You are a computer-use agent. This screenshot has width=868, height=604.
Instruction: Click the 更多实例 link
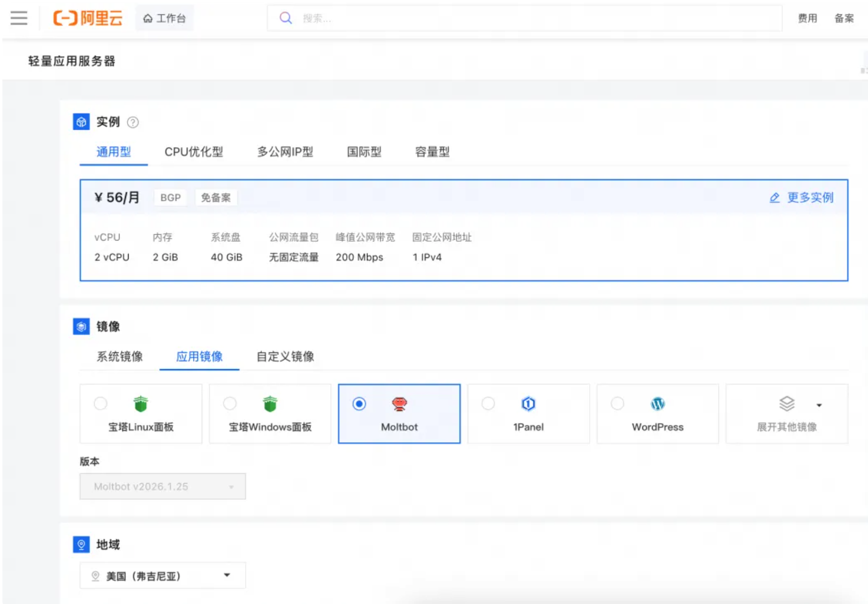pyautogui.click(x=810, y=197)
